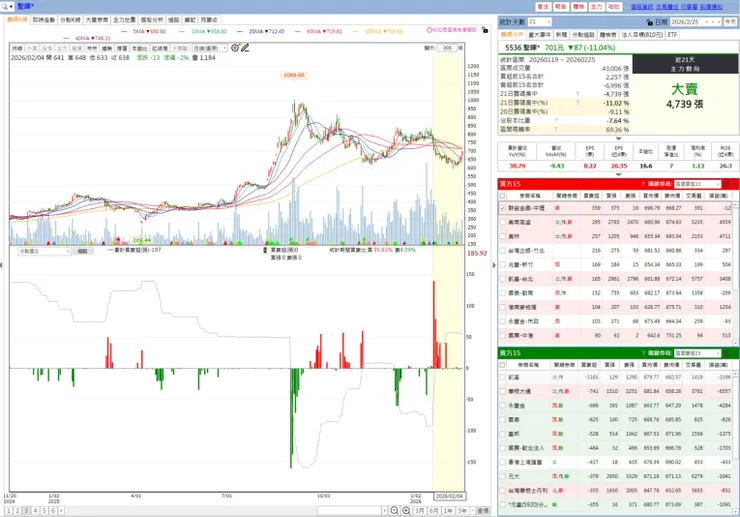The width and height of the screenshot is (740, 517).
Task: Switch to the 分點K線 tab
Action: pyautogui.click(x=70, y=20)
